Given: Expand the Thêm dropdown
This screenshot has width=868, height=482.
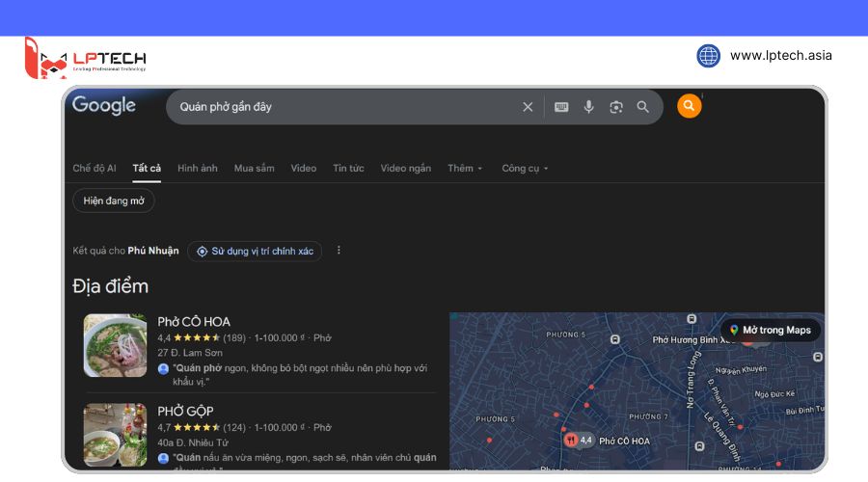Looking at the screenshot, I should tap(465, 169).
